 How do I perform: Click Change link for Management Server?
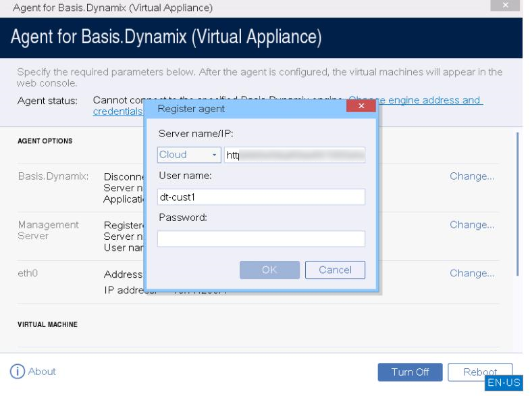[472, 225]
